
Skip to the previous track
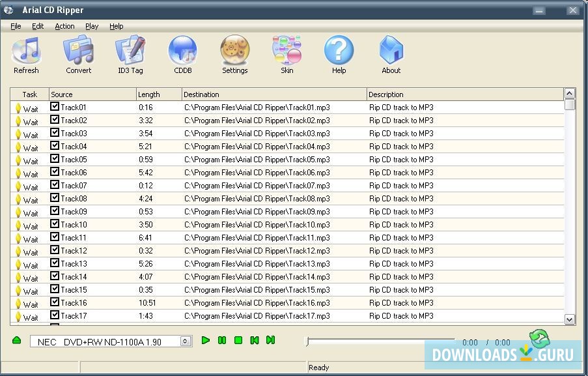coord(254,340)
